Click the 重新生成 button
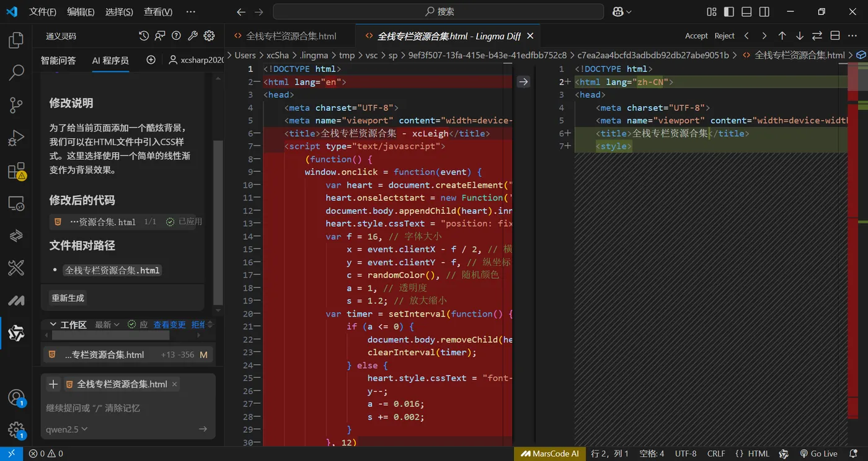The height and width of the screenshot is (461, 868). click(68, 298)
